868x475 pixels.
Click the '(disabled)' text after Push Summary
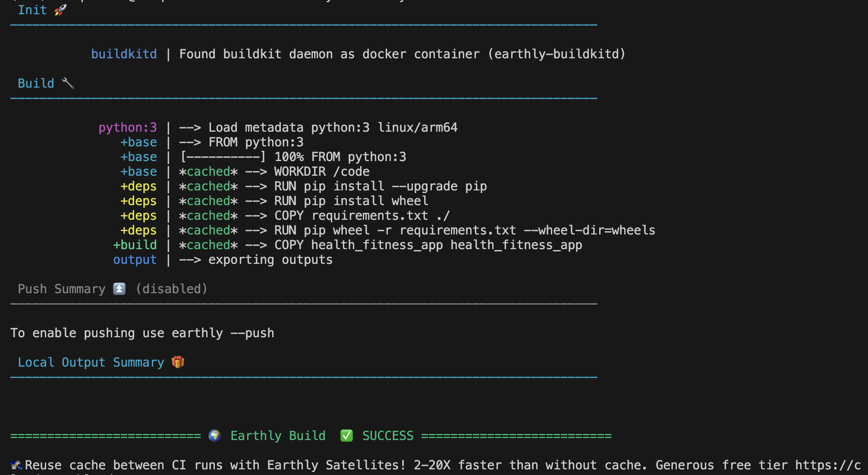click(x=171, y=288)
